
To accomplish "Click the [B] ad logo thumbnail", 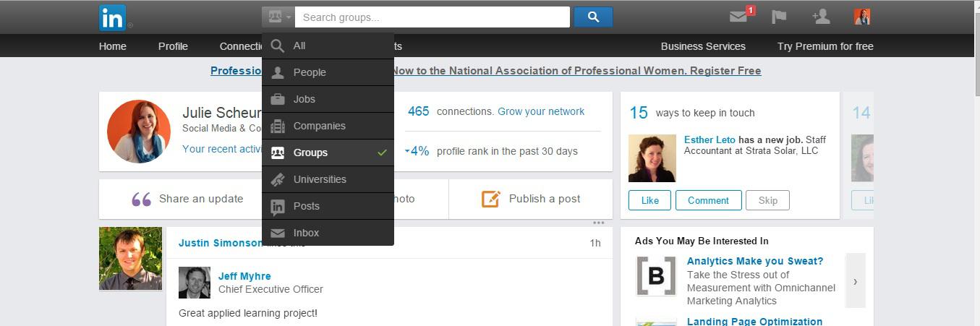I will 656,276.
